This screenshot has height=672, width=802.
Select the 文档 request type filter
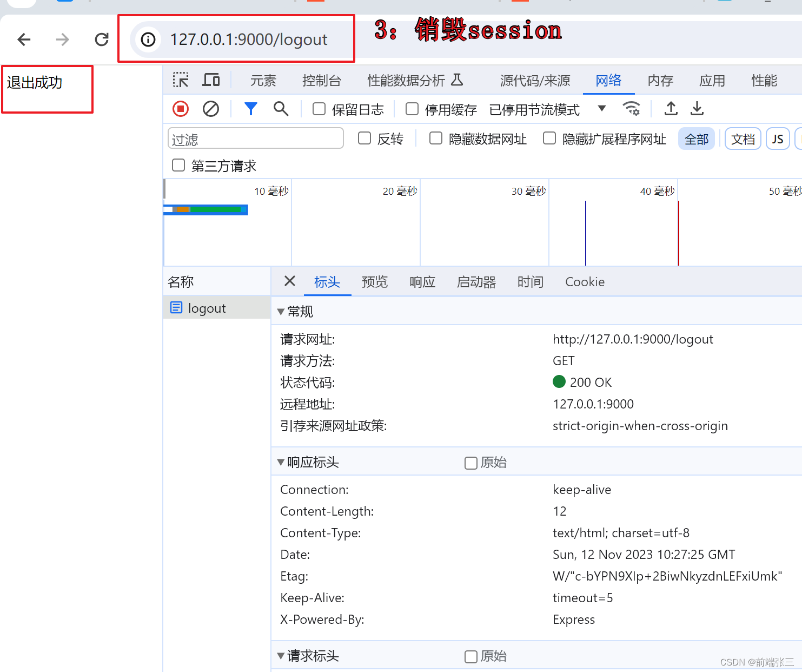743,139
